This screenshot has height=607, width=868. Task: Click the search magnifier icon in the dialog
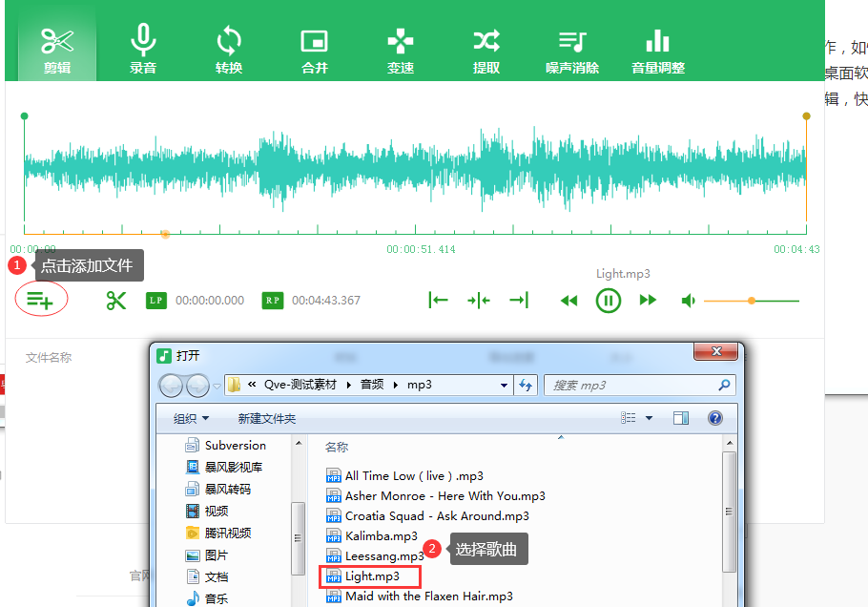724,385
